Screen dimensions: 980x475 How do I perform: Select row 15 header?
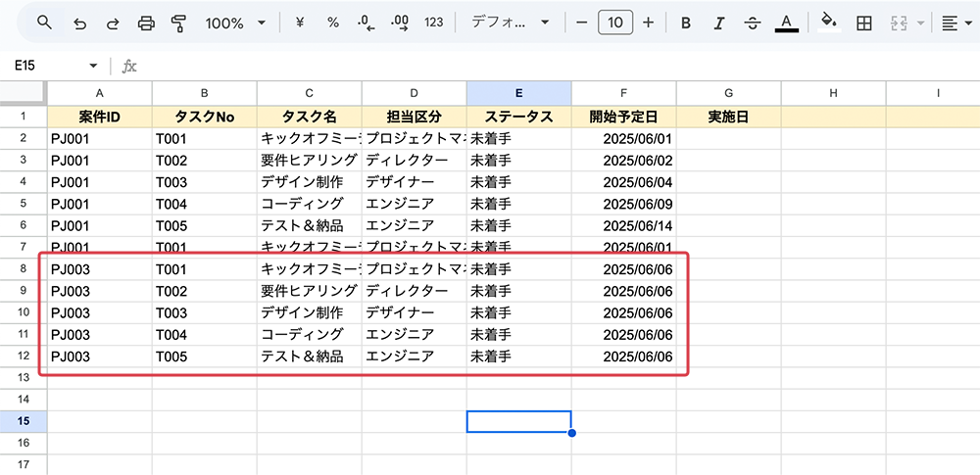[24, 421]
